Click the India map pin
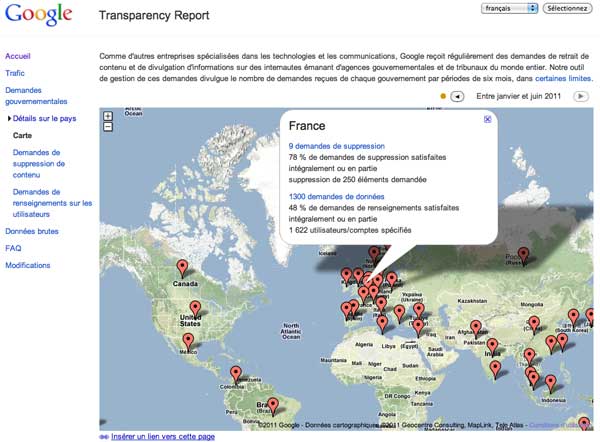The image size is (600, 442). [x=492, y=347]
